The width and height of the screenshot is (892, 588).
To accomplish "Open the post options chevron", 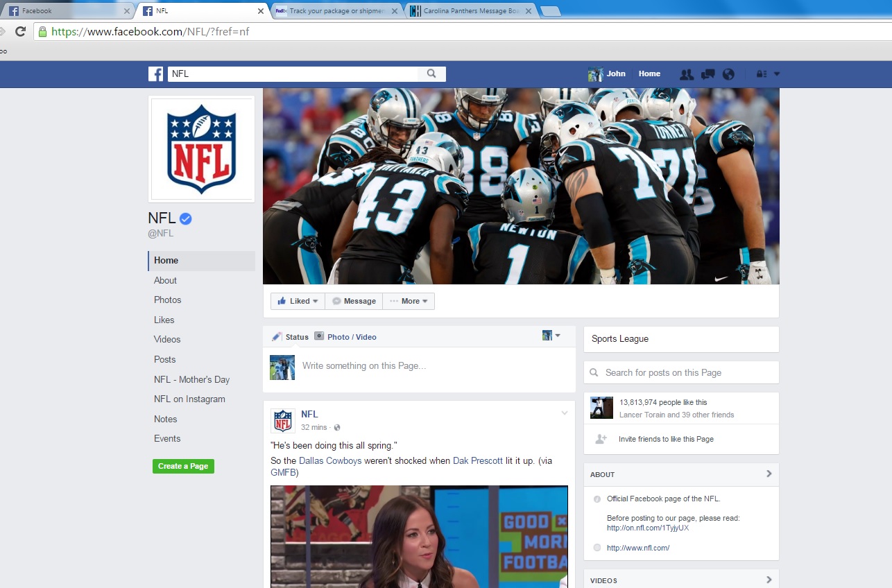I will click(565, 413).
